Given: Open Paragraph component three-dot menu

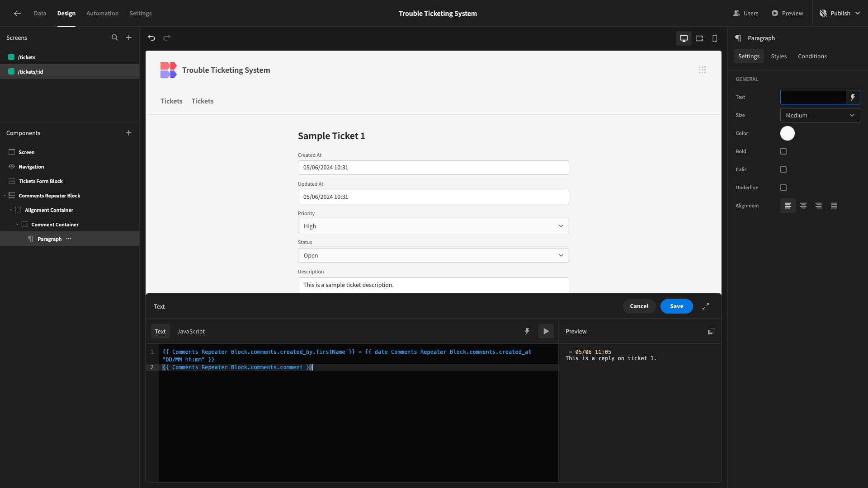Looking at the screenshot, I should pyautogui.click(x=69, y=239).
